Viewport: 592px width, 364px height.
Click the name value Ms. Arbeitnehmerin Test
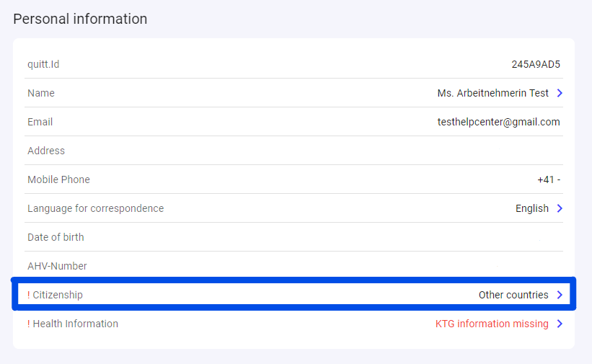[x=492, y=93]
